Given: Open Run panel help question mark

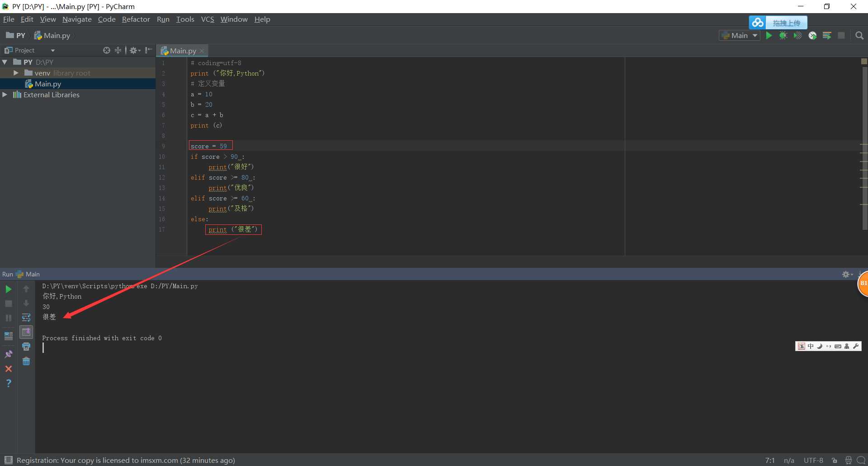Looking at the screenshot, I should (x=8, y=383).
